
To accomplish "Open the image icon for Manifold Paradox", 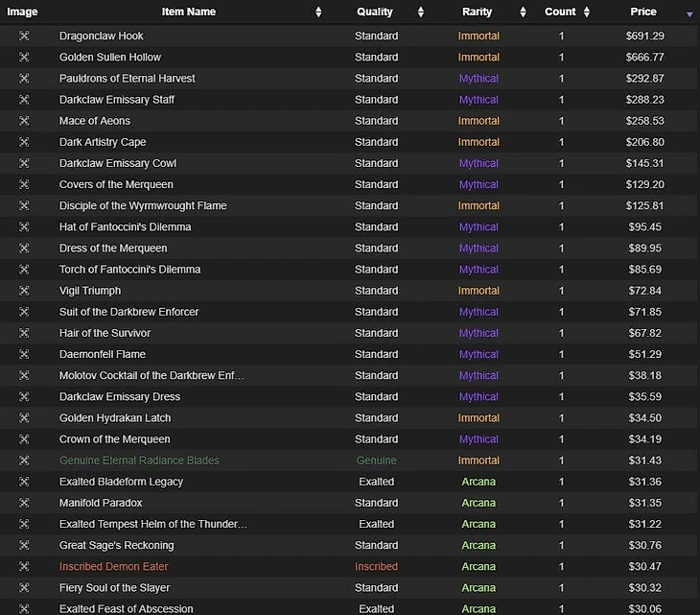I will [x=24, y=503].
